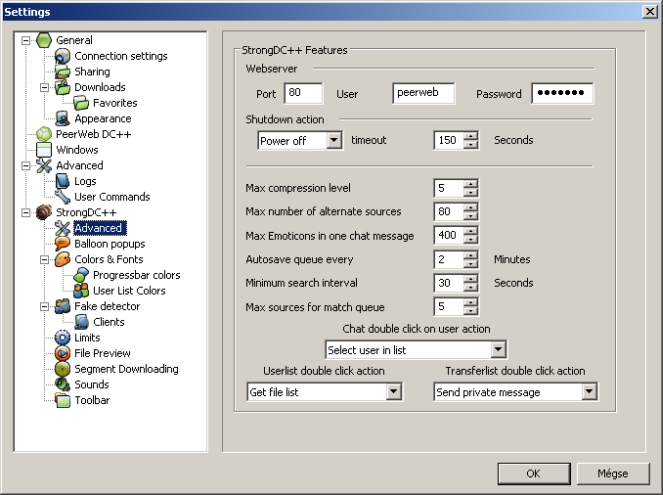Click the webserver Port input field
Screen dimensions: 663x495
point(304,93)
